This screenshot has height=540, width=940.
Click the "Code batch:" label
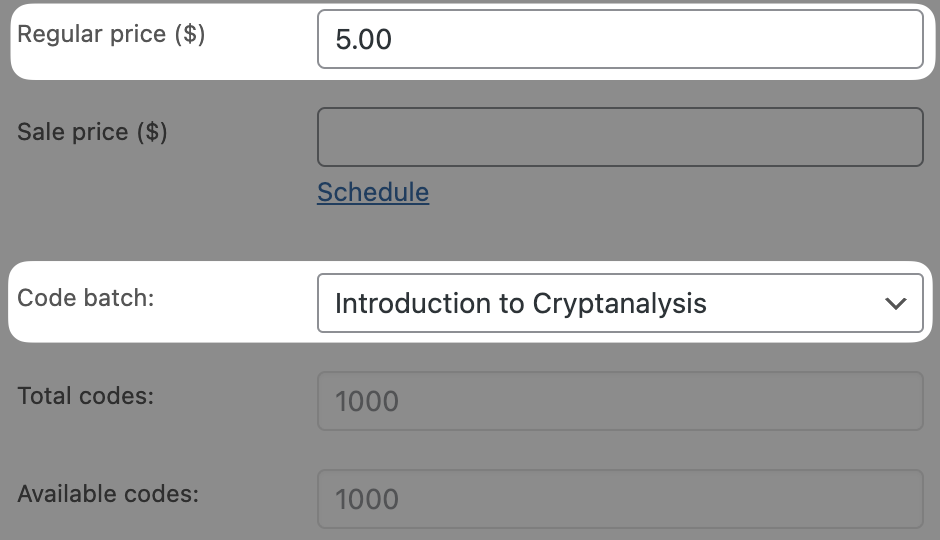tap(86, 298)
